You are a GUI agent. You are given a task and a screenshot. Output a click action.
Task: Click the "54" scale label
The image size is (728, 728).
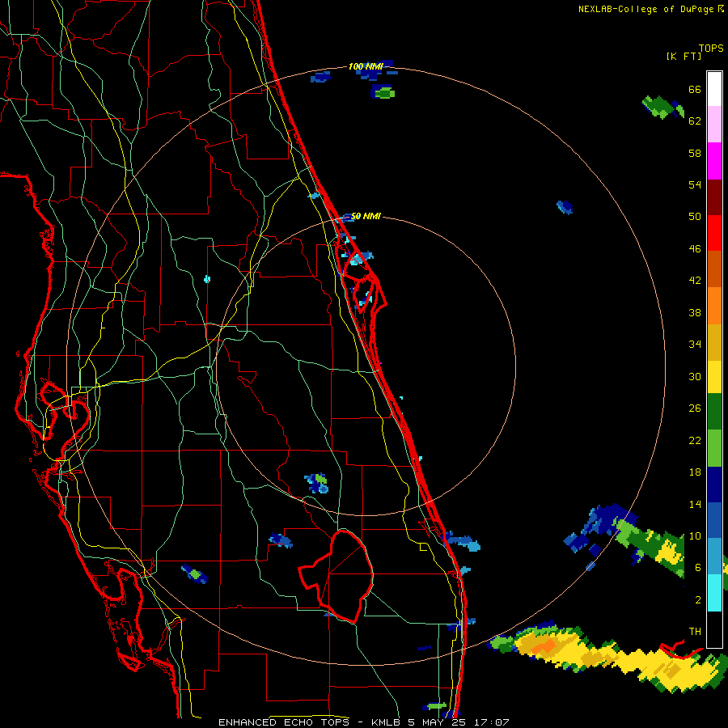click(x=695, y=184)
